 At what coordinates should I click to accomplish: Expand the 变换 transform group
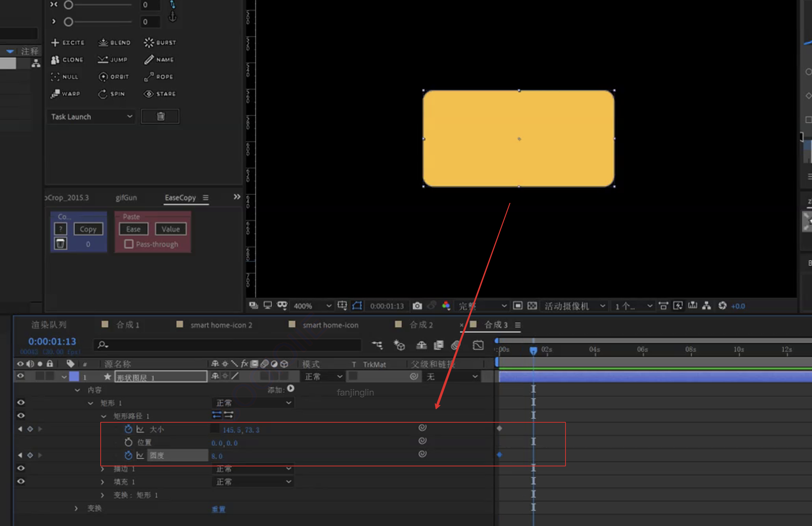coord(76,508)
